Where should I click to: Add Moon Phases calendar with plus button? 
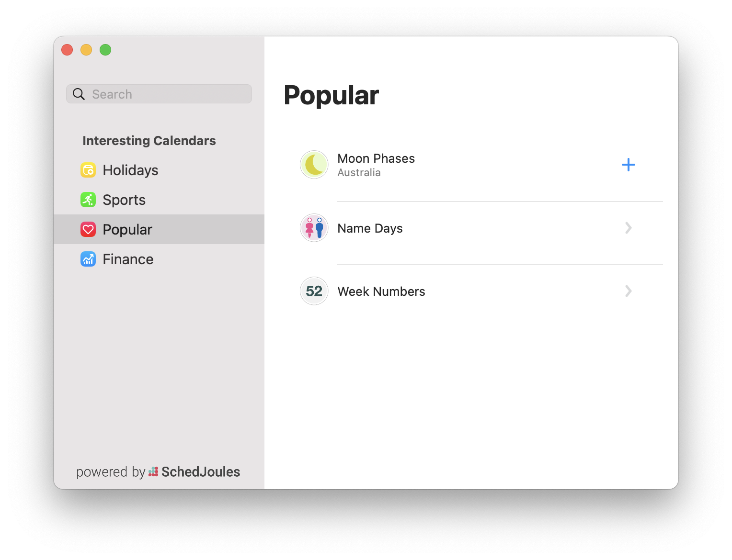coord(628,165)
